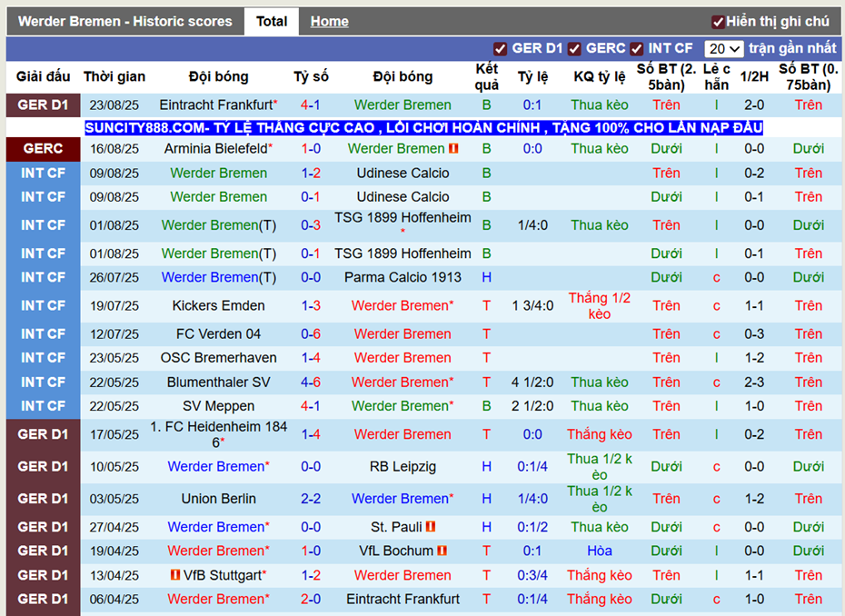Uncheck the INT CF filter checkbox
The height and width of the screenshot is (616, 845).
pyautogui.click(x=636, y=49)
